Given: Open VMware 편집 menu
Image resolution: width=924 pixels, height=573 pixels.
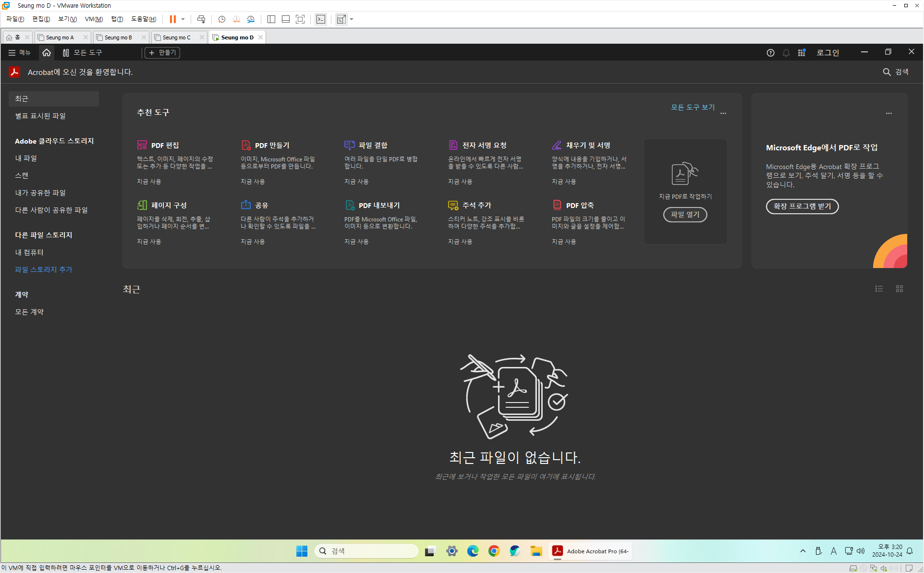Looking at the screenshot, I should (41, 19).
